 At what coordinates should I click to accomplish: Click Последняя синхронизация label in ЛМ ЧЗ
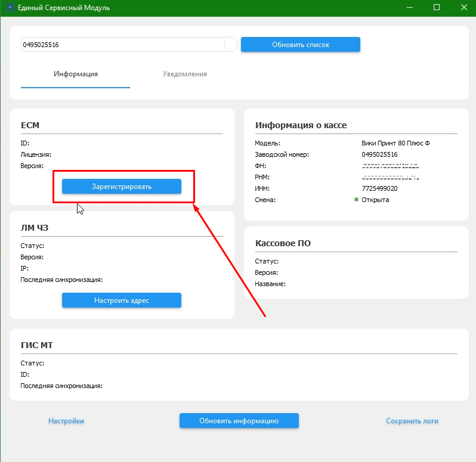point(61,280)
